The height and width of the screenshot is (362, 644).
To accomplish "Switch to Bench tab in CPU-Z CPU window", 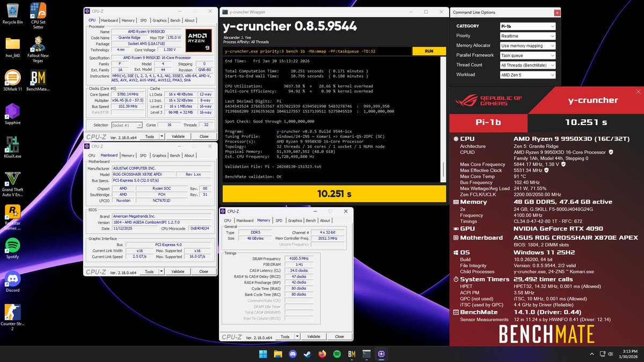I will click(x=175, y=20).
